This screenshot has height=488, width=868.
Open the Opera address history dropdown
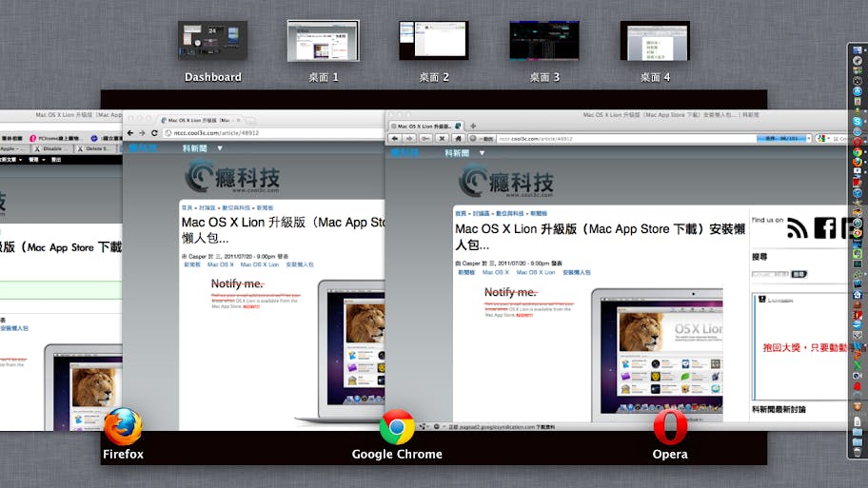809,138
